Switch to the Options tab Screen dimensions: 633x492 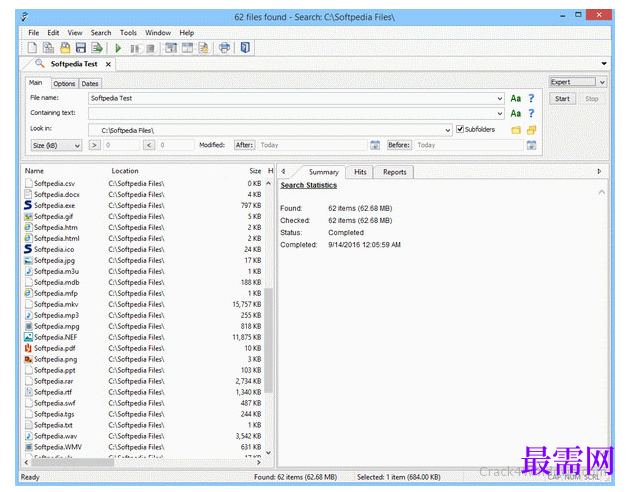(64, 84)
